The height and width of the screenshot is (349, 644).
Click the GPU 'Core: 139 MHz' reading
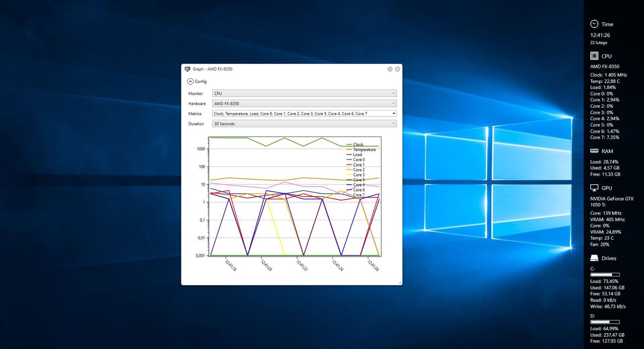[606, 213]
